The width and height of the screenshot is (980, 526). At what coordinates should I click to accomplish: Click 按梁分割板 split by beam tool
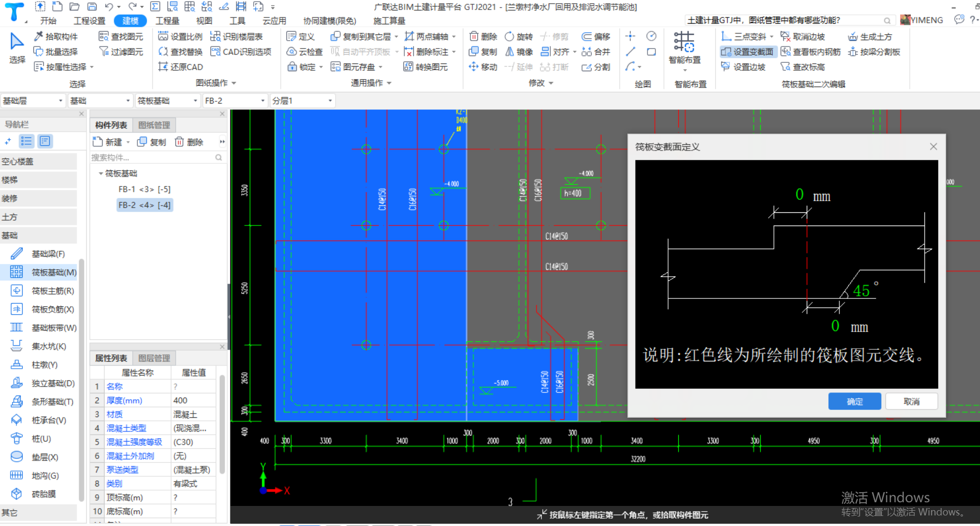pyautogui.click(x=874, y=52)
